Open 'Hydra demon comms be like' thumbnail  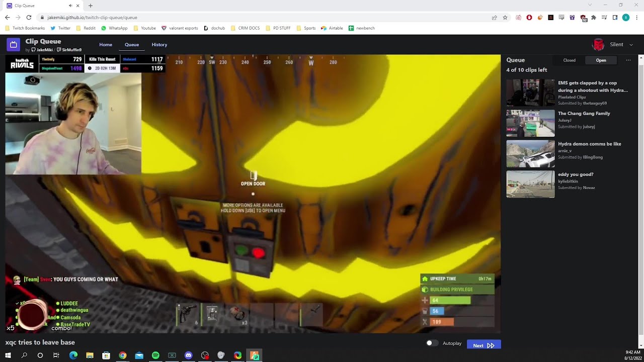point(530,154)
